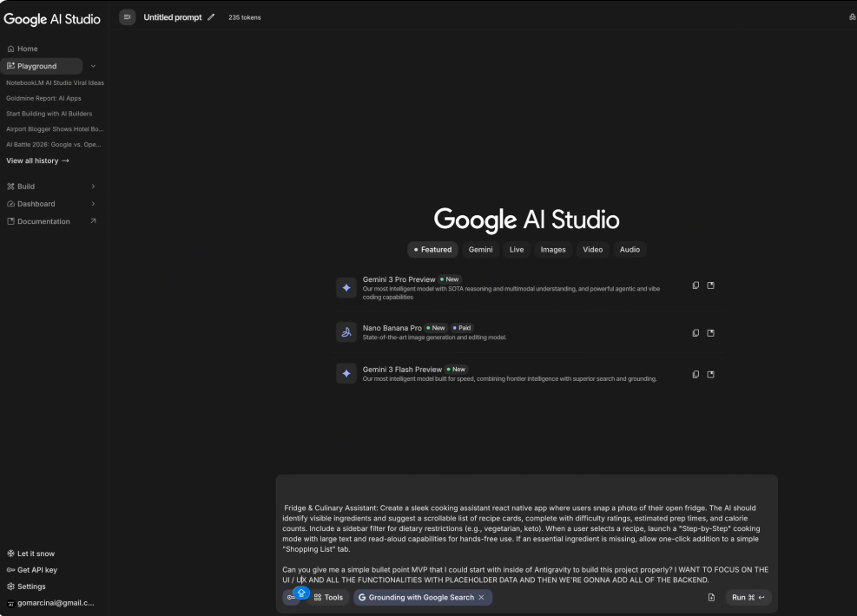Image resolution: width=857 pixels, height=616 pixels.
Task: Switch to the Gemini models tab
Action: 480,250
